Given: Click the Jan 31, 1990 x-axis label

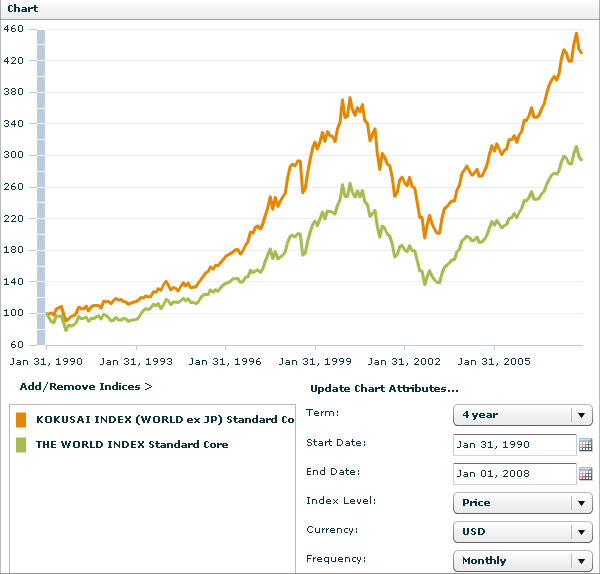Looking at the screenshot, I should (x=46, y=362).
